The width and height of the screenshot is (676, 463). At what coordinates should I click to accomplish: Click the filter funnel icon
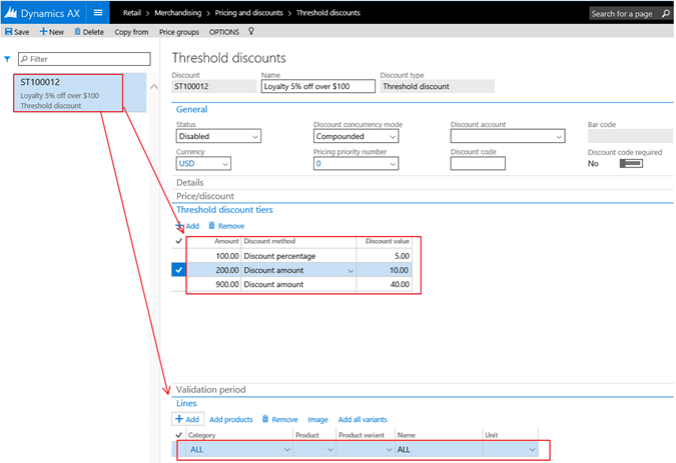click(x=8, y=59)
